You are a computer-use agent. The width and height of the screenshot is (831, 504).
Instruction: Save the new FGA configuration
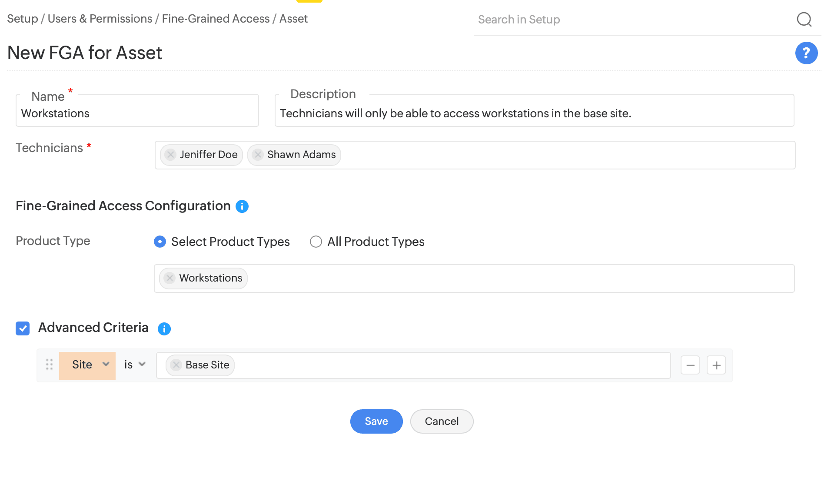point(376,421)
